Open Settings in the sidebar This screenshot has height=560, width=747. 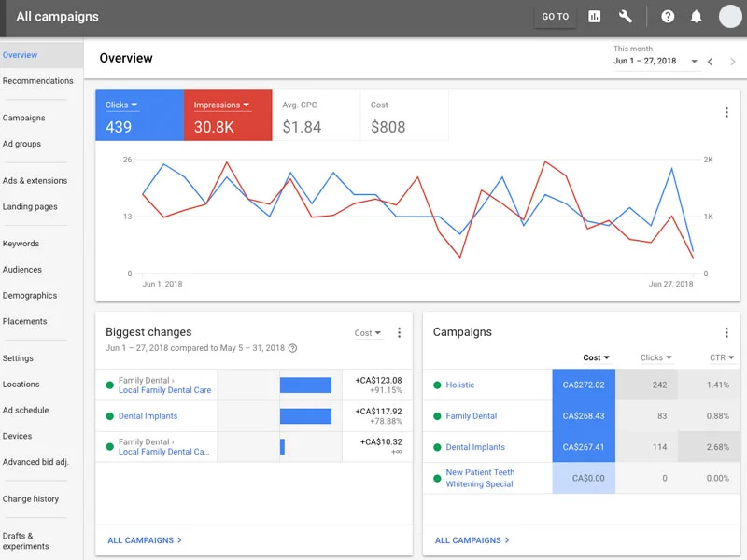click(x=18, y=358)
